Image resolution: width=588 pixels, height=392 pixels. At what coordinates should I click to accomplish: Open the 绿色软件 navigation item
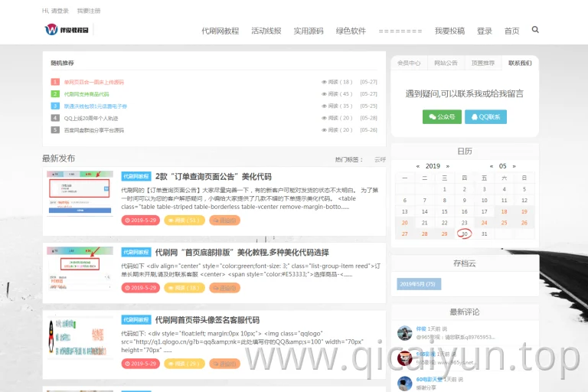click(x=351, y=31)
